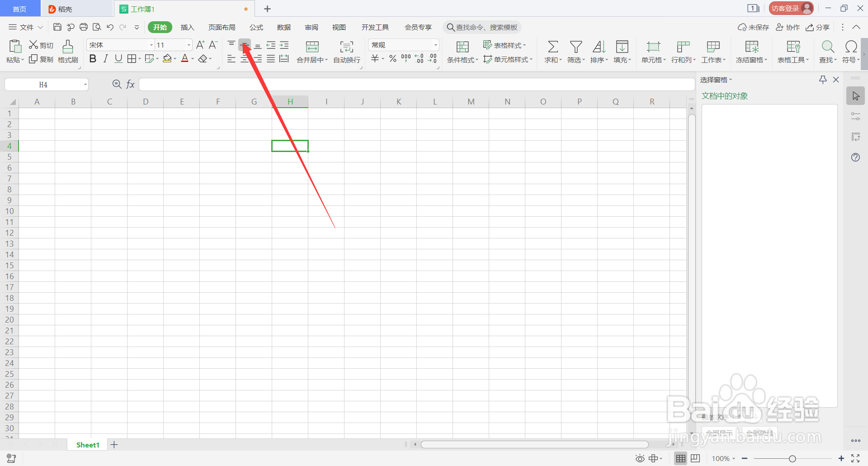Click the decrease indent icon

point(271,45)
